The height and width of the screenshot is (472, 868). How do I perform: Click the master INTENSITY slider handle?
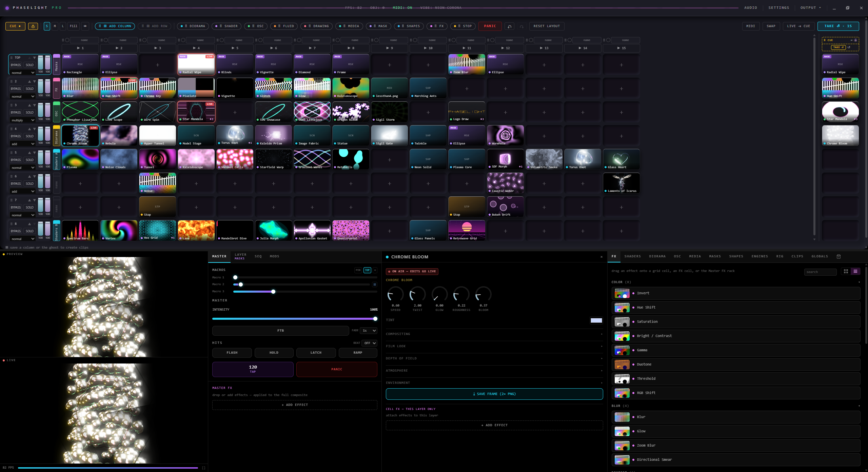tap(375, 319)
